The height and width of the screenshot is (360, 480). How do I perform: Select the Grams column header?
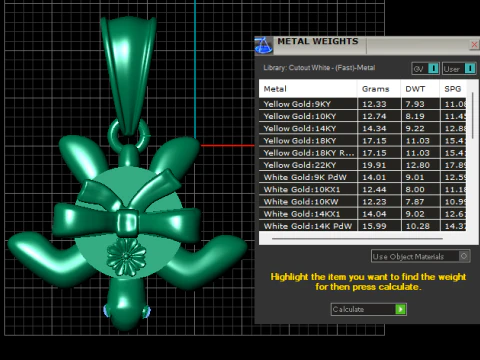(379, 89)
